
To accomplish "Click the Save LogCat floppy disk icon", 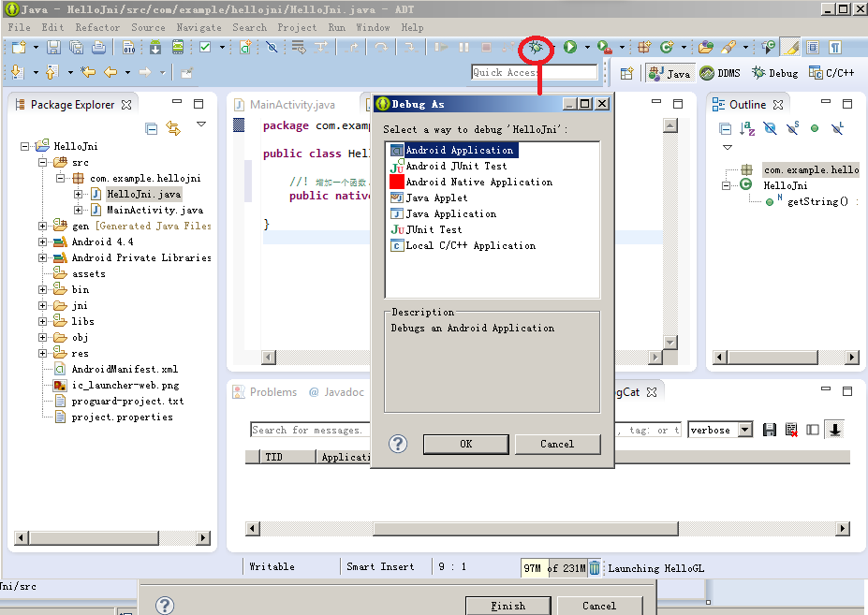I will click(770, 430).
